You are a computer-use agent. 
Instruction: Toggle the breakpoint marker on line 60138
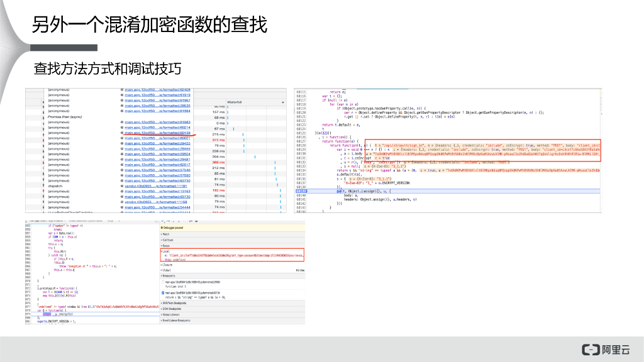point(301,190)
